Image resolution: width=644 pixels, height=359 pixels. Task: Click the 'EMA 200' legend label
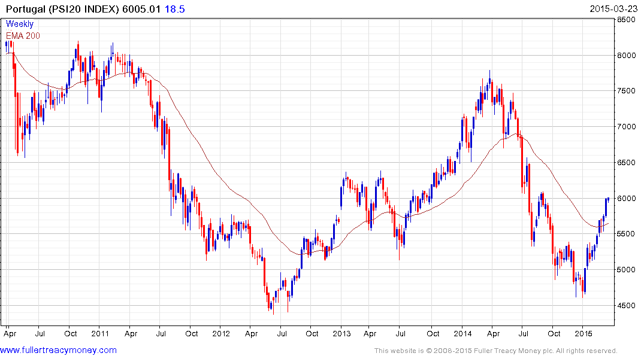(x=23, y=36)
